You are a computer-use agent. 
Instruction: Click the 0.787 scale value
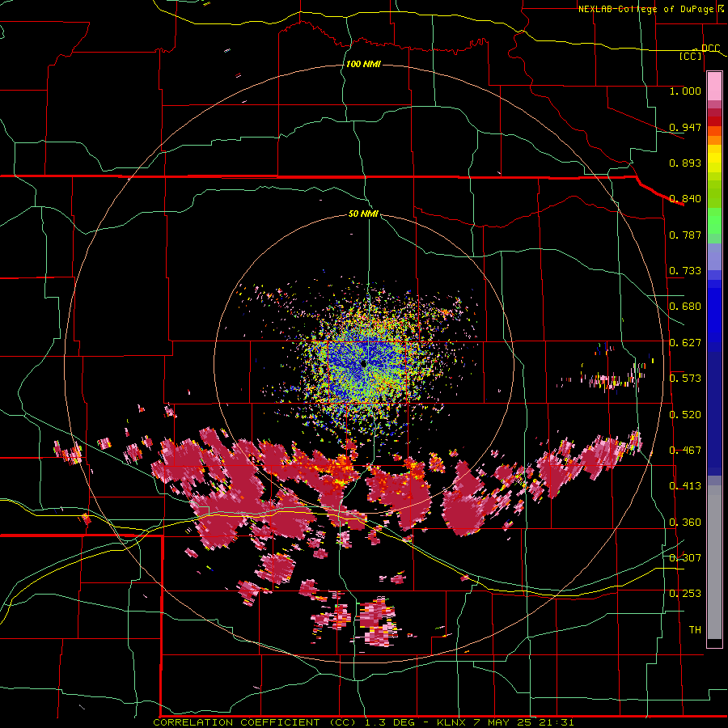[685, 235]
